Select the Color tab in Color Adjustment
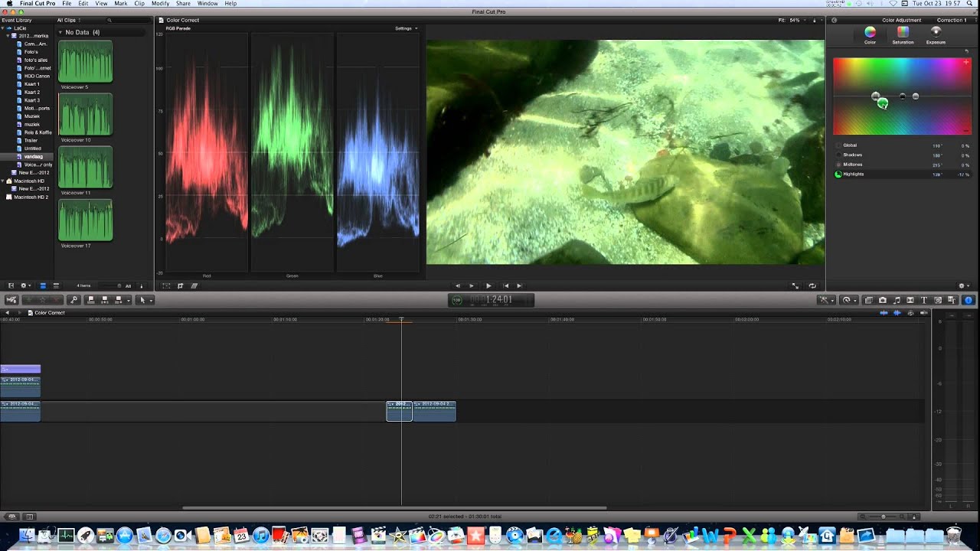The height and width of the screenshot is (551, 980). (870, 34)
